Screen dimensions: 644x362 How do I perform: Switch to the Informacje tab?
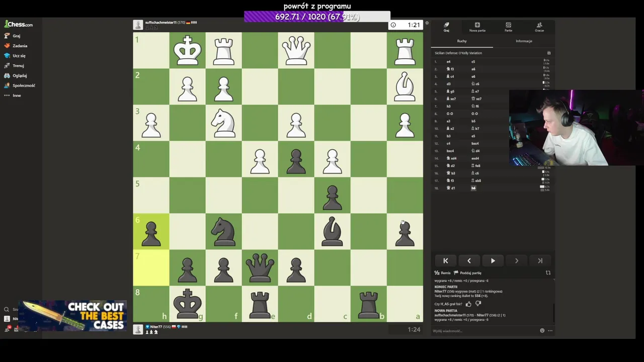(x=524, y=41)
